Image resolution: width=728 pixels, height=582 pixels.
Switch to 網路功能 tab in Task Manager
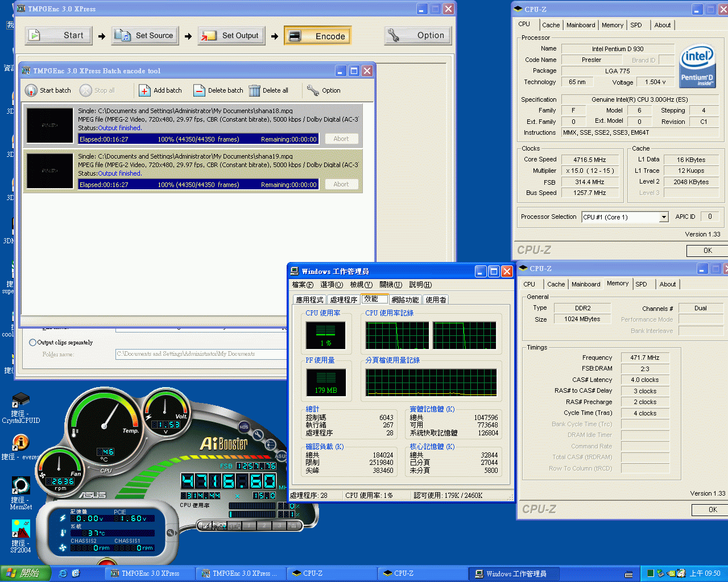pyautogui.click(x=405, y=300)
